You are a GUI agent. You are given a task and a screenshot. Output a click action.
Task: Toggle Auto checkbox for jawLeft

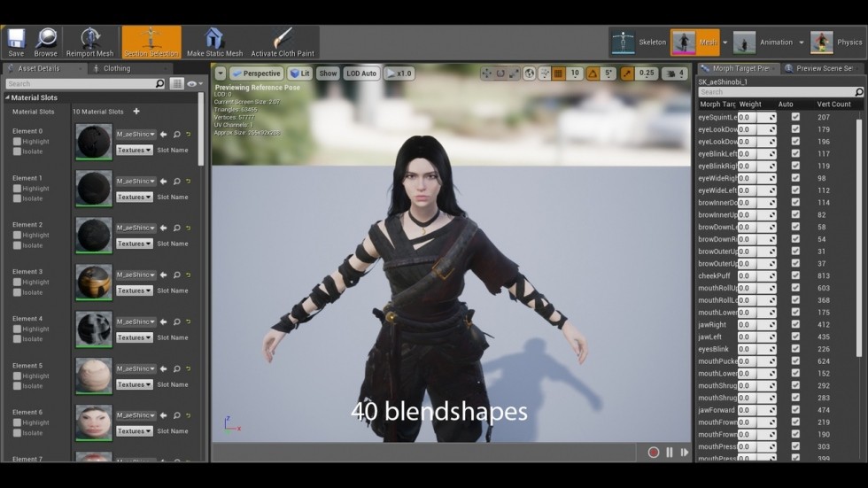coord(795,337)
